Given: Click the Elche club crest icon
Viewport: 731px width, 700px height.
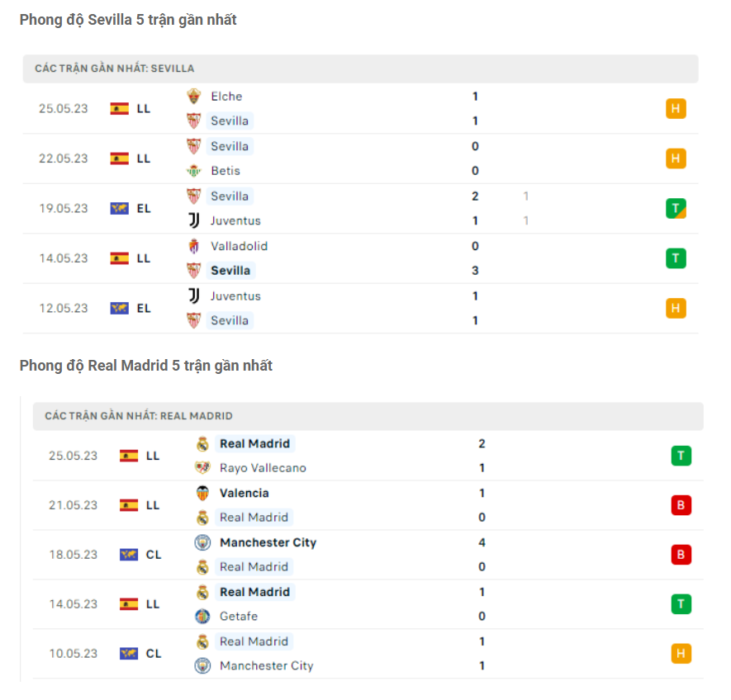Looking at the screenshot, I should (x=194, y=97).
